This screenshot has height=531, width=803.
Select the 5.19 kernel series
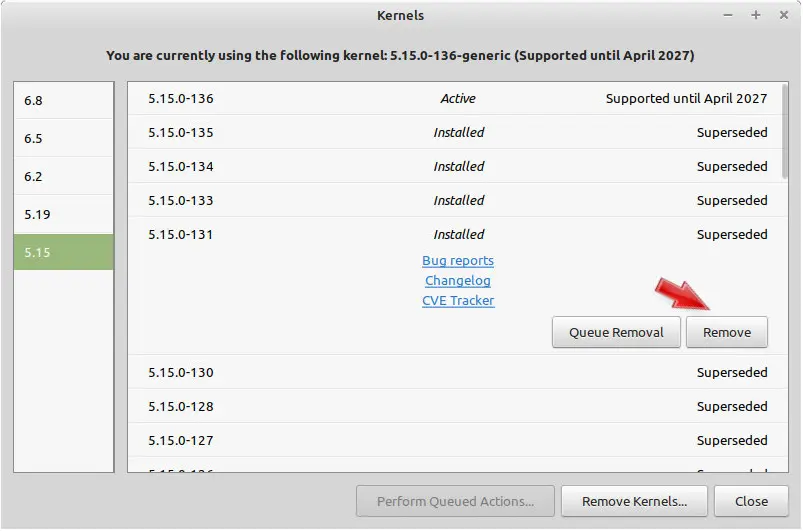point(64,214)
